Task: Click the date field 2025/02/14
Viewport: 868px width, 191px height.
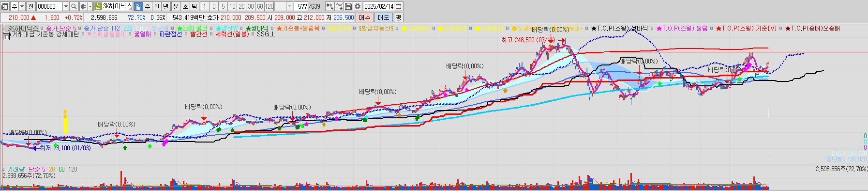Action: tap(378, 6)
